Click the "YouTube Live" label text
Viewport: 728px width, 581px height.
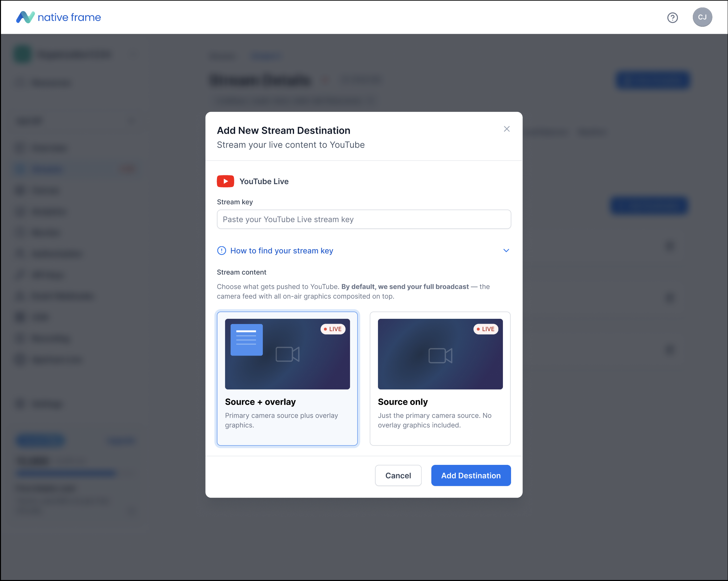264,181
